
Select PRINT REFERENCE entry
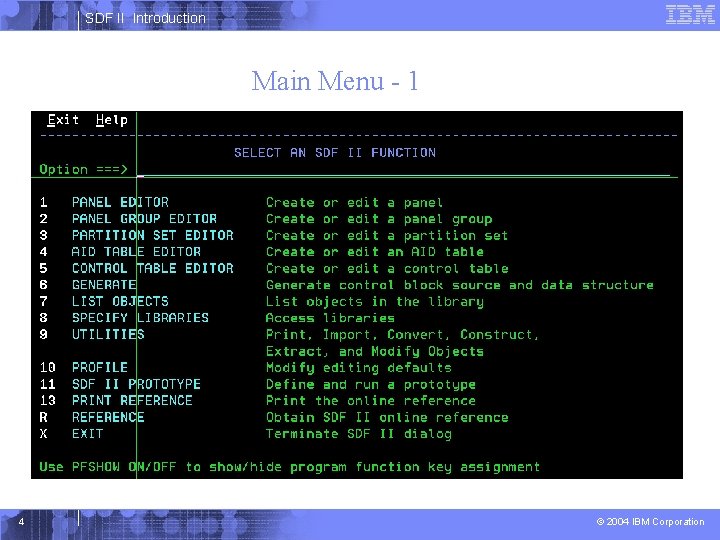tap(132, 401)
